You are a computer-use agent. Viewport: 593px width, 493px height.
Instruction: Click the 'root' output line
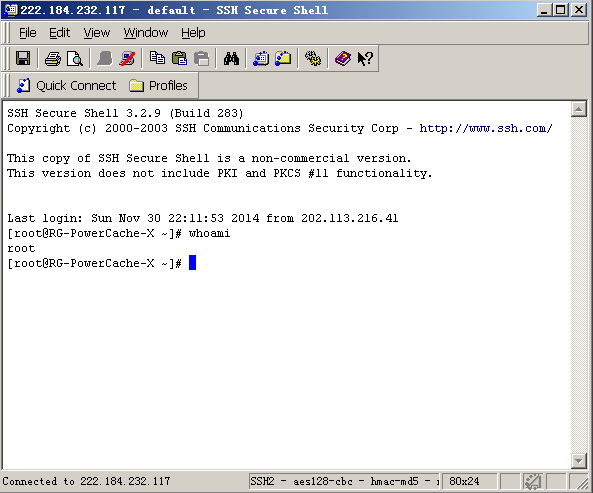tap(21, 248)
